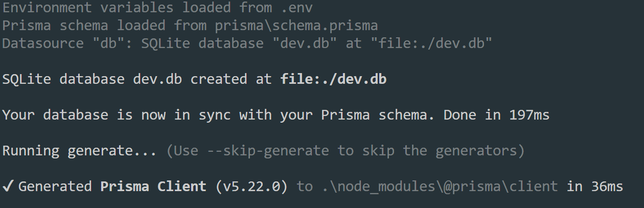Click the bold Prisma Client text
The image size is (644, 208).
tap(153, 187)
